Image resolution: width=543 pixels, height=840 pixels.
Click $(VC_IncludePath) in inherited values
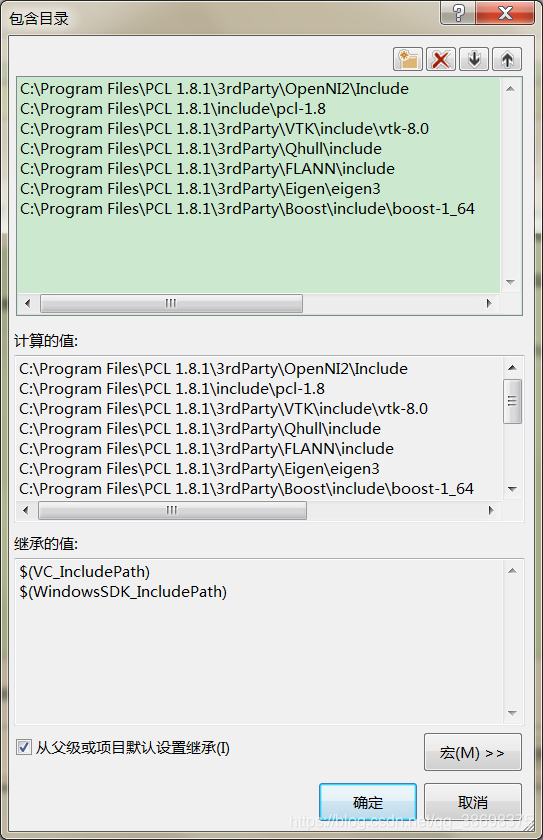(x=85, y=572)
